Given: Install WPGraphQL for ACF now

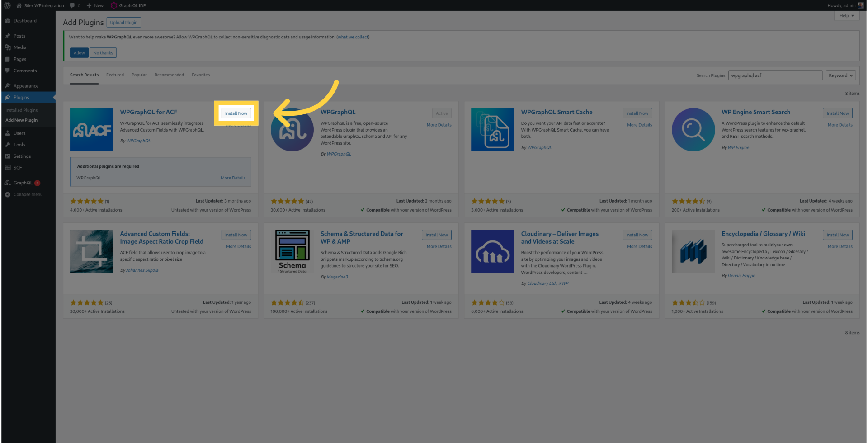Looking at the screenshot, I should pyautogui.click(x=236, y=113).
